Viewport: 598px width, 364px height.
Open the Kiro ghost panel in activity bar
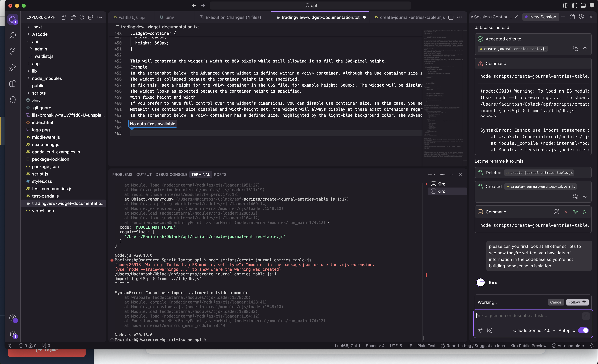[13, 100]
